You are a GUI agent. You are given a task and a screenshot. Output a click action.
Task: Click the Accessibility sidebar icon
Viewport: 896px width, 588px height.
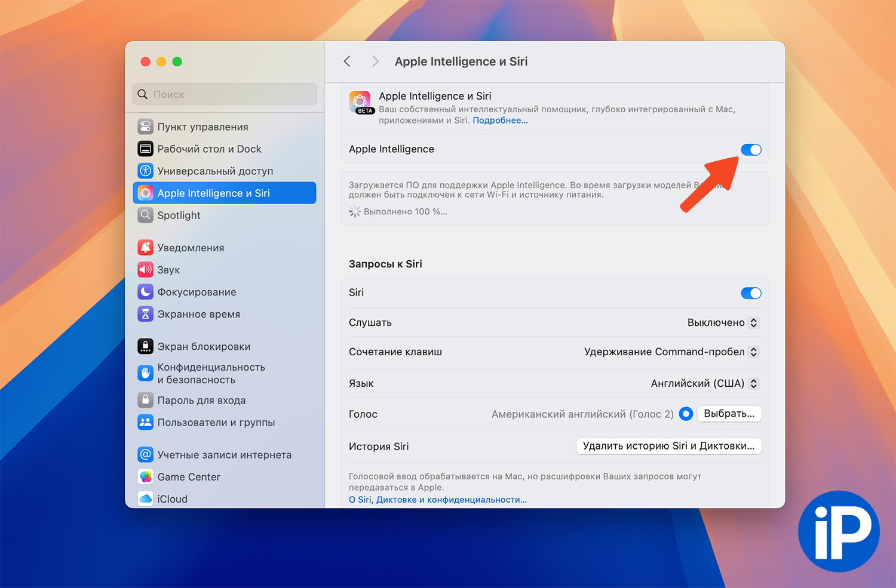[145, 171]
